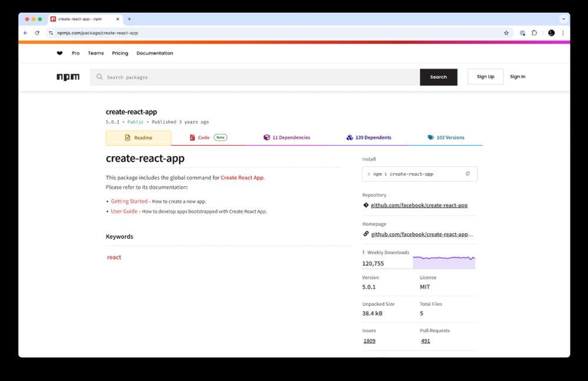The image size is (588, 381).
Task: Bookmark this page with the star icon
Action: point(506,33)
